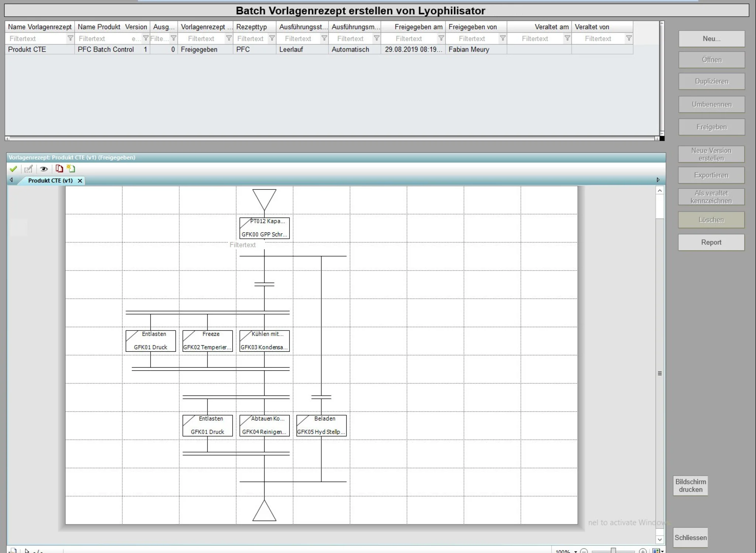The width and height of the screenshot is (756, 553).
Task: Click the diagram vertical scrollbar down arrow
Action: click(660, 540)
